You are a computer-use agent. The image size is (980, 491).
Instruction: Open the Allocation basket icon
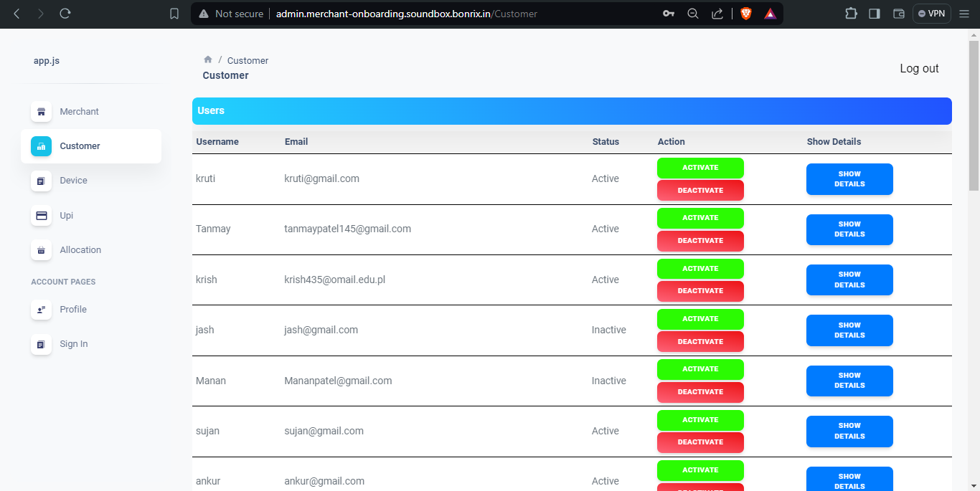click(41, 250)
